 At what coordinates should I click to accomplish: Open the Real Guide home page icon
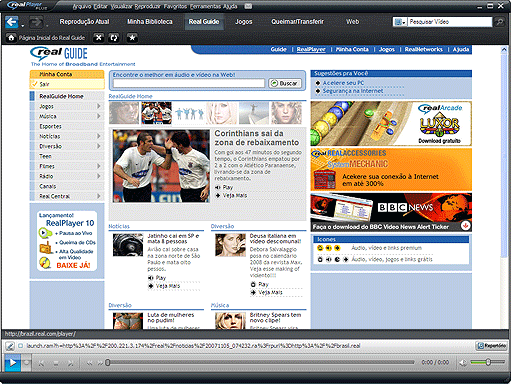point(11,38)
